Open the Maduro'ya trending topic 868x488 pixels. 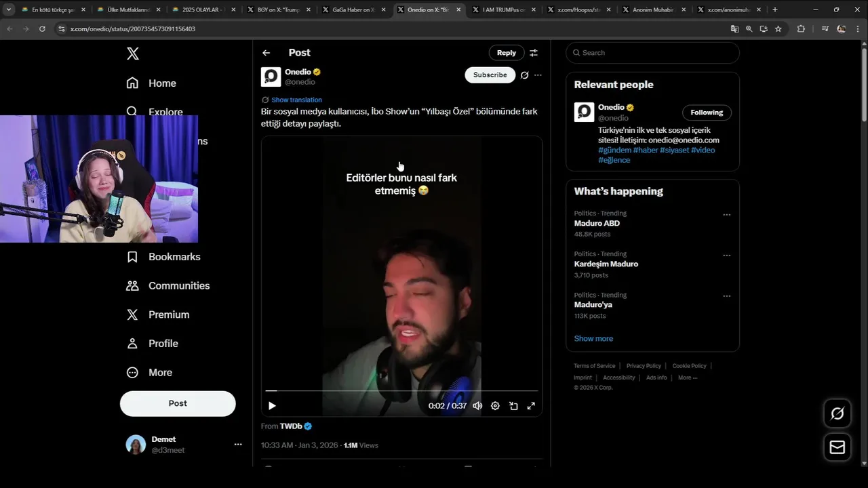(593, 304)
